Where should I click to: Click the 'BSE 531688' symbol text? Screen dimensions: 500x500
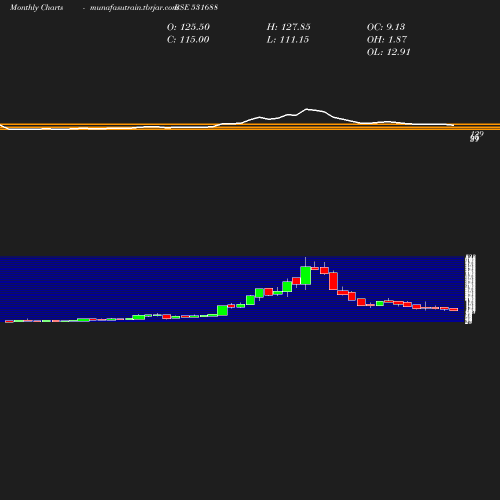point(197,7)
